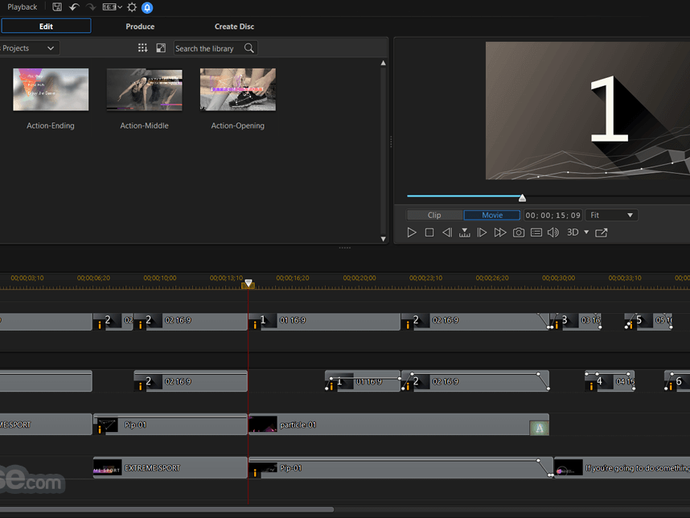The width and height of the screenshot is (690, 518).
Task: Click the library scroll up arrow
Action: [383, 63]
